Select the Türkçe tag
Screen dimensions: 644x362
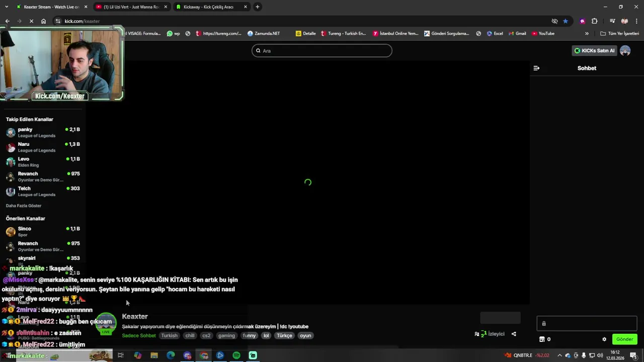pyautogui.click(x=284, y=335)
